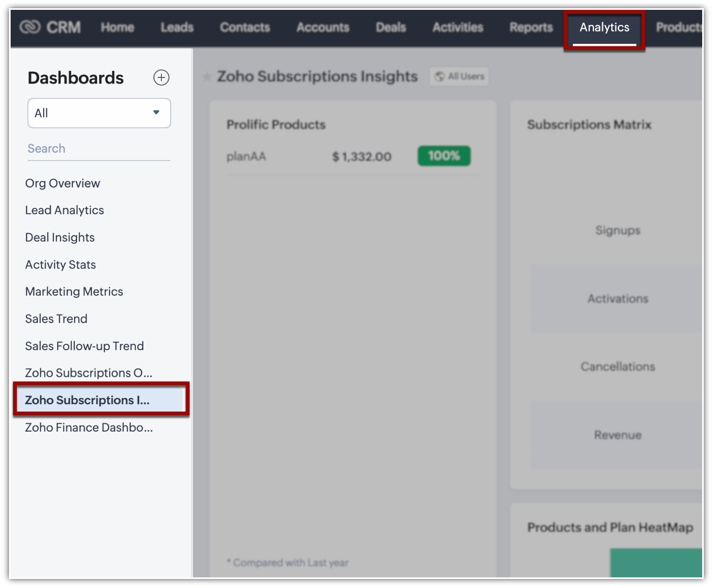This screenshot has height=588, width=712.
Task: Select Revenue in Subscriptions Matrix
Action: pyautogui.click(x=618, y=435)
